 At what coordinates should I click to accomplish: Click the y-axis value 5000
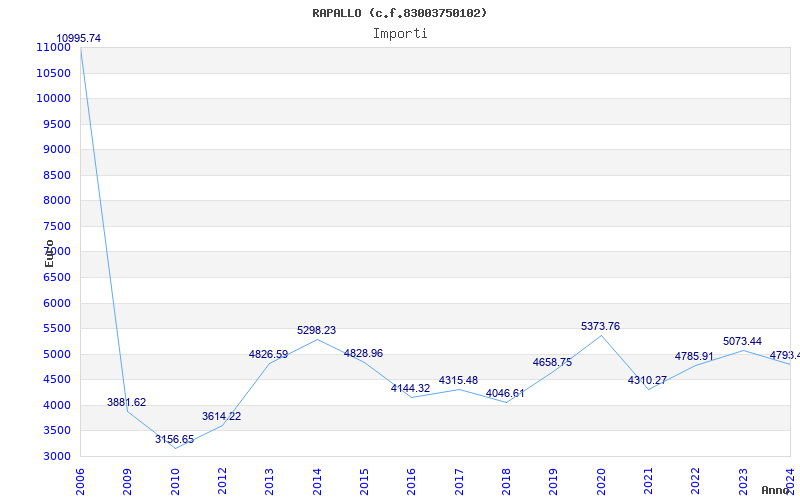(x=57, y=354)
